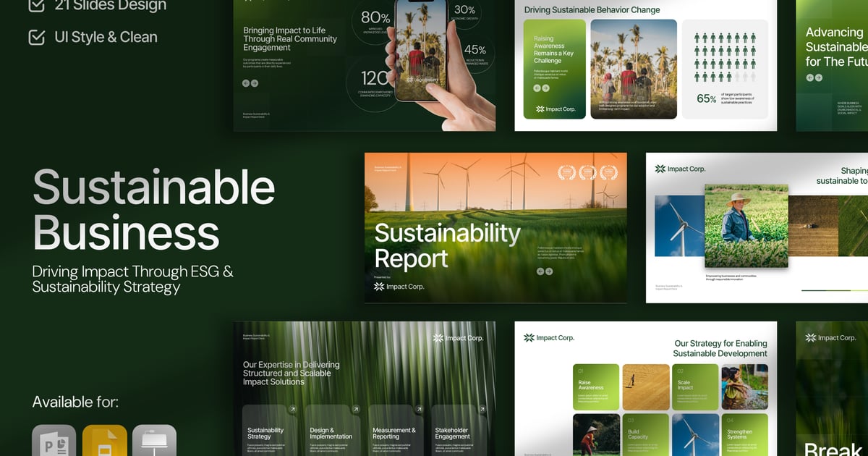
Task: Click Driving Impact Through ESG subtitle text
Action: [x=133, y=279]
